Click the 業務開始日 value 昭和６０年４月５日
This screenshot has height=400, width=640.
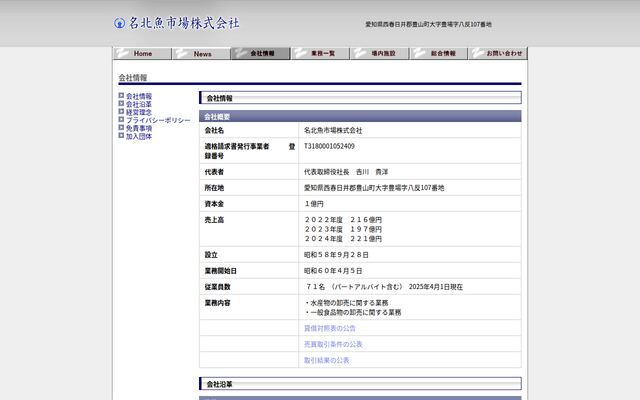pyautogui.click(x=333, y=271)
